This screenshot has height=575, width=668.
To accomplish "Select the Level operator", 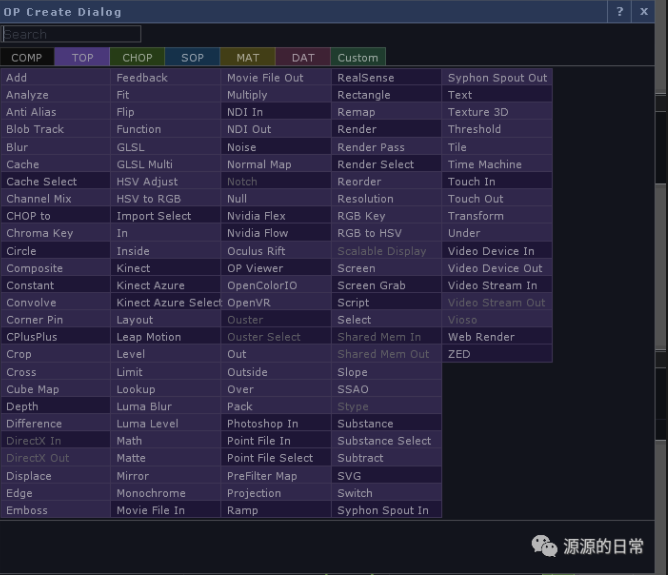I will [x=166, y=354].
